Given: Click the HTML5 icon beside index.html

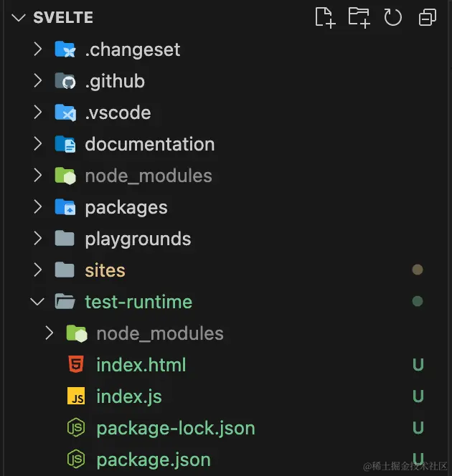Looking at the screenshot, I should pyautogui.click(x=76, y=365).
